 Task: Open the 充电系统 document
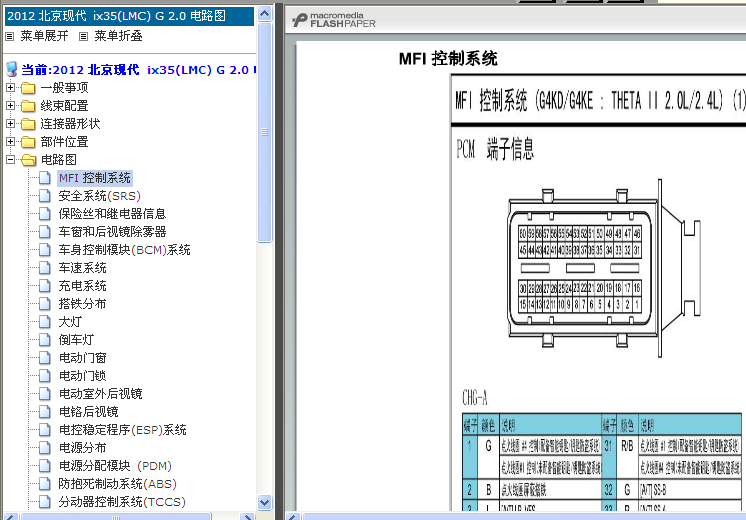[82, 286]
